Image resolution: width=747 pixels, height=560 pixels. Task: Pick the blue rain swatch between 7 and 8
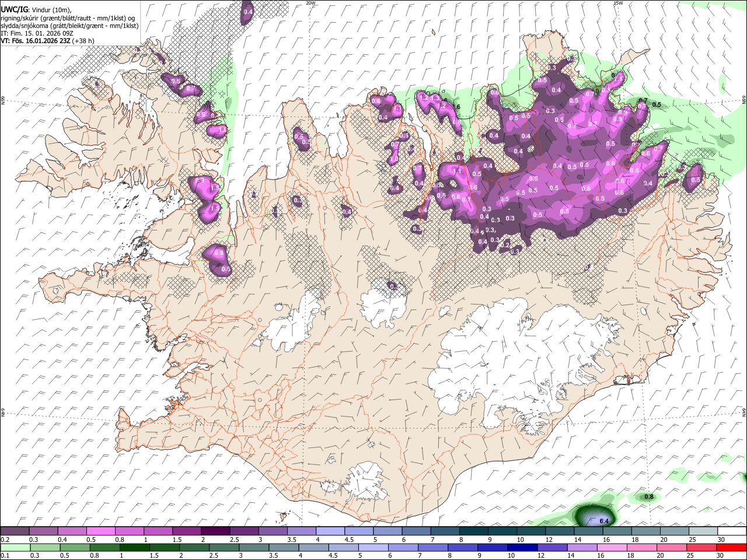(433, 547)
